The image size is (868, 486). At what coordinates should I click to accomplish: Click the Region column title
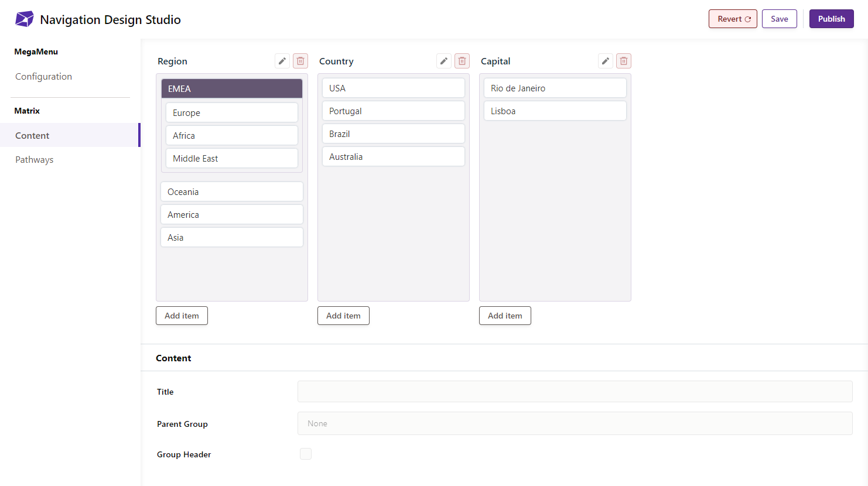pyautogui.click(x=172, y=61)
